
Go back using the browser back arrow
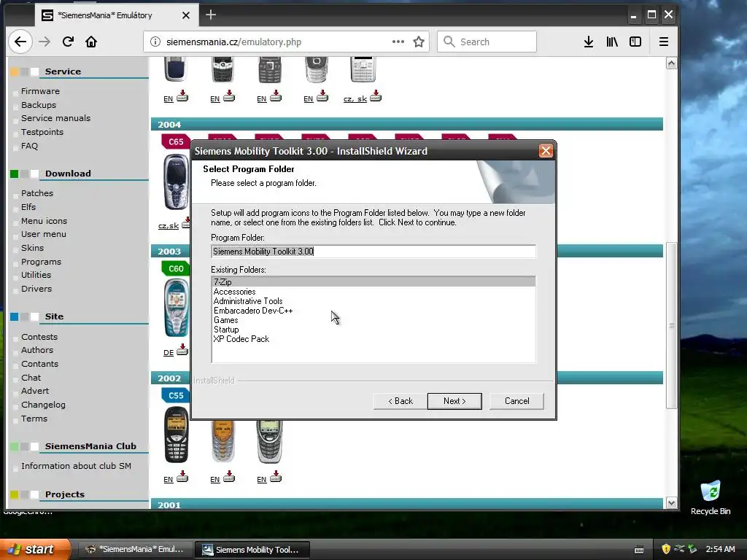coord(20,42)
